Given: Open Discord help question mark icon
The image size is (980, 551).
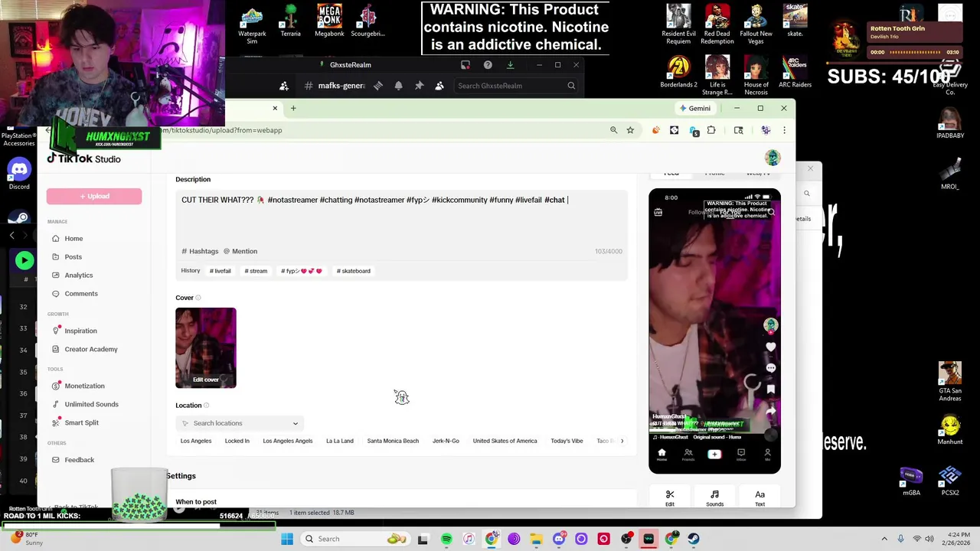Looking at the screenshot, I should [x=488, y=65].
